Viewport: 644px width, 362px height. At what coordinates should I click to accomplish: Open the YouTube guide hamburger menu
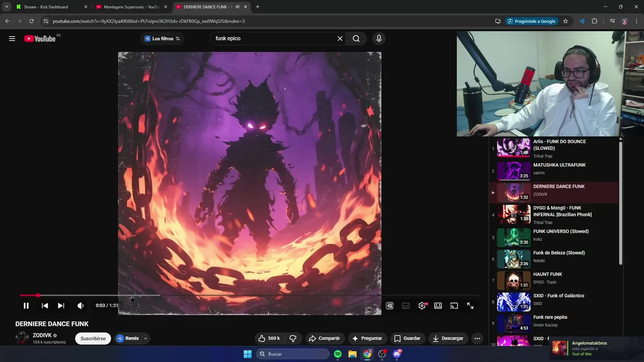point(12,39)
